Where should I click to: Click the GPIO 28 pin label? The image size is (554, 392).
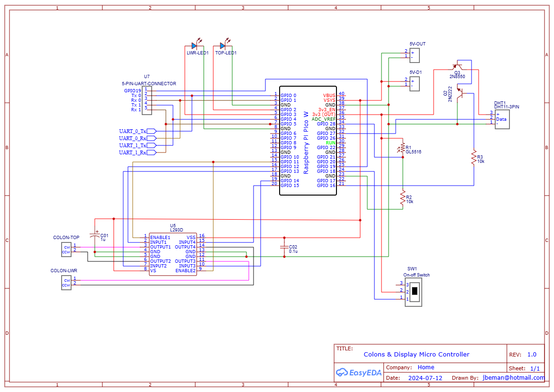tap(326, 124)
